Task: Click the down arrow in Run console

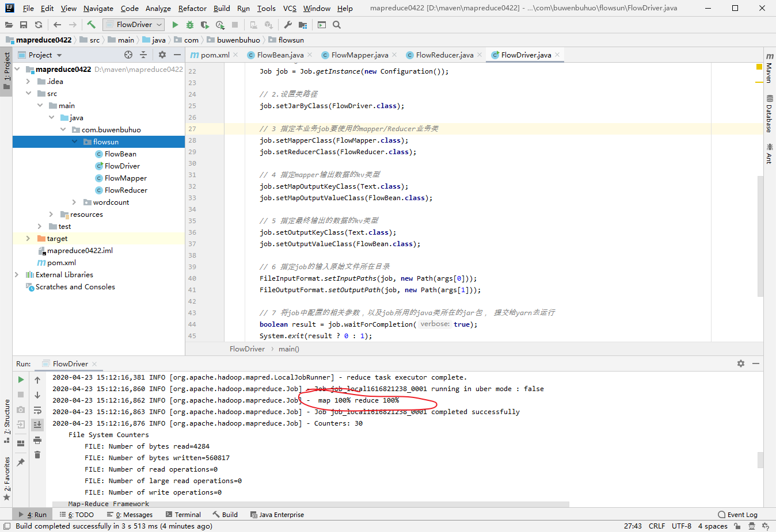Action: [x=37, y=395]
